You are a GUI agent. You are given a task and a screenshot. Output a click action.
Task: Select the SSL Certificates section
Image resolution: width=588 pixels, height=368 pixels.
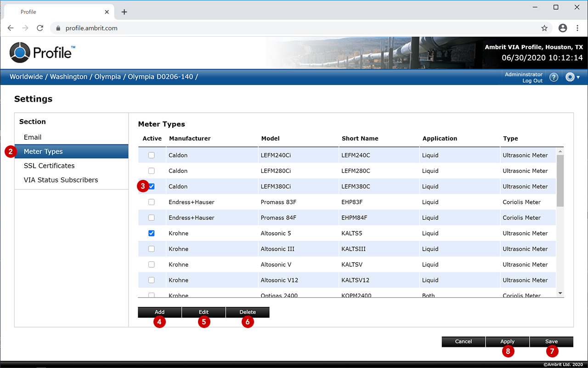click(x=49, y=166)
